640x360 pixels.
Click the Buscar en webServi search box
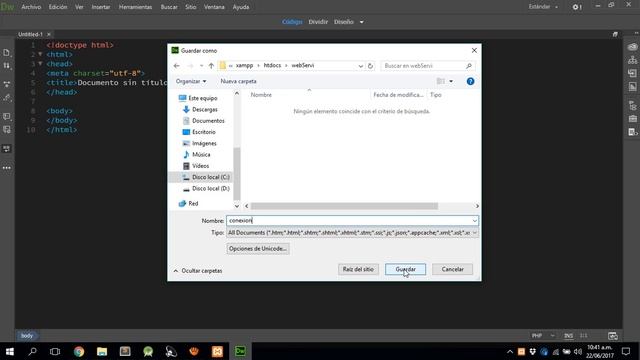click(x=427, y=66)
